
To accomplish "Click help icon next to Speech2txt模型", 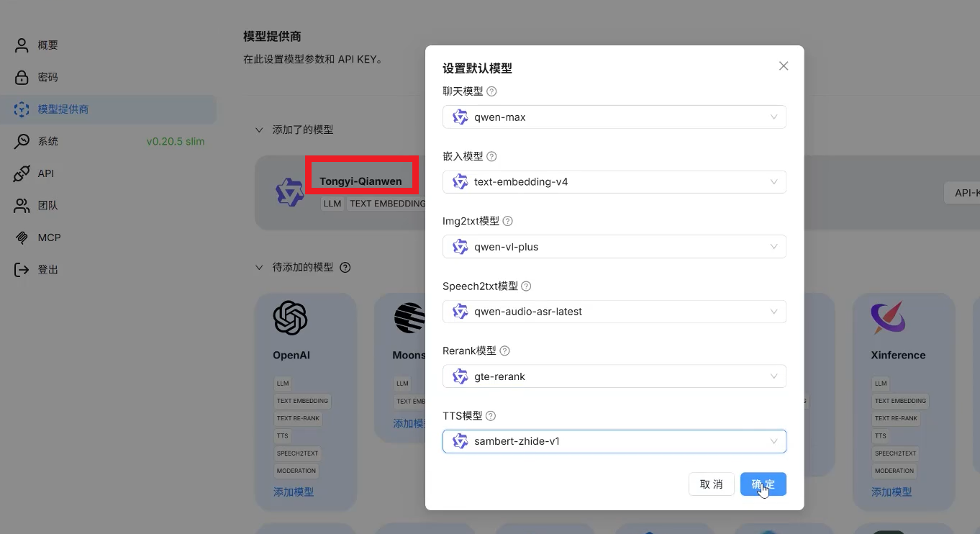I will pos(526,286).
